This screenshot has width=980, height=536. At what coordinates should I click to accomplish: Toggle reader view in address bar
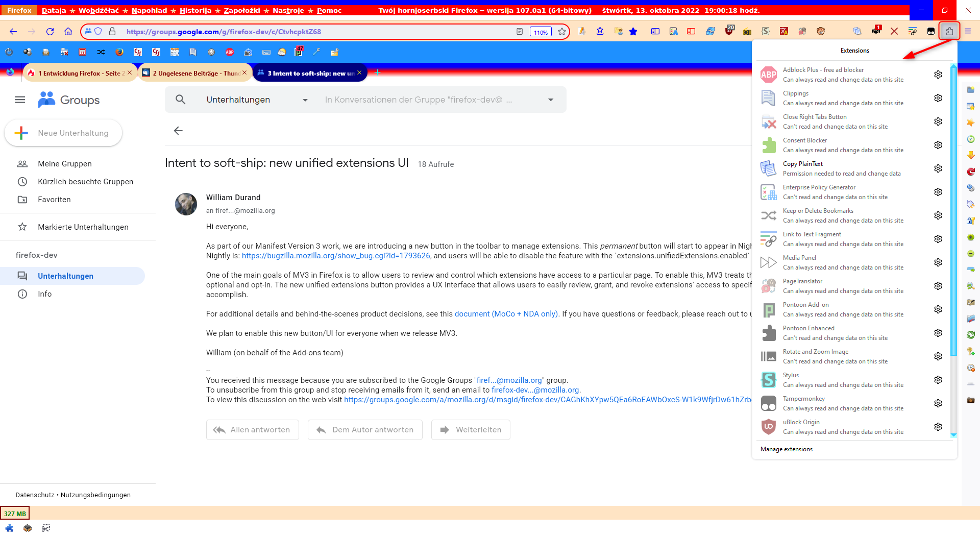click(520, 32)
